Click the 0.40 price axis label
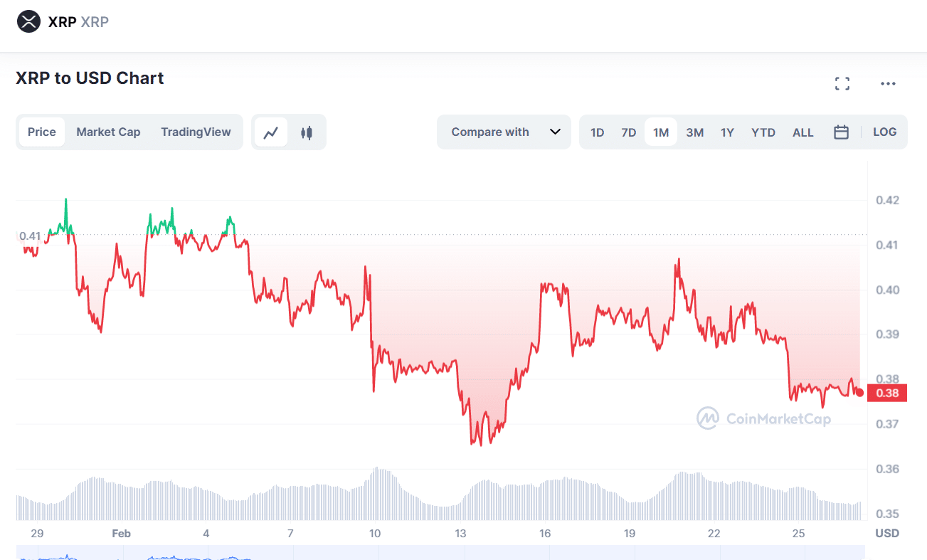The height and width of the screenshot is (560, 927). [x=887, y=290]
